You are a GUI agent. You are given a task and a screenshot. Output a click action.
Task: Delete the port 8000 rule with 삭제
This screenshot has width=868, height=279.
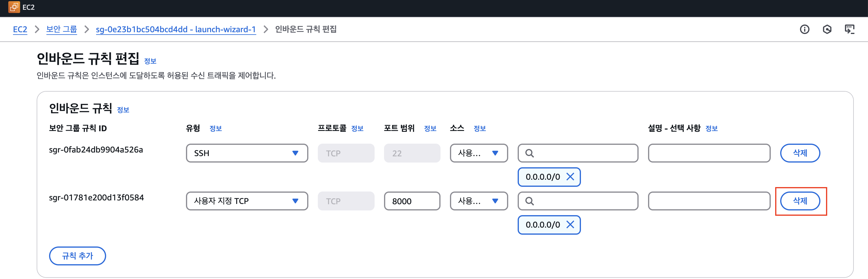(x=800, y=201)
